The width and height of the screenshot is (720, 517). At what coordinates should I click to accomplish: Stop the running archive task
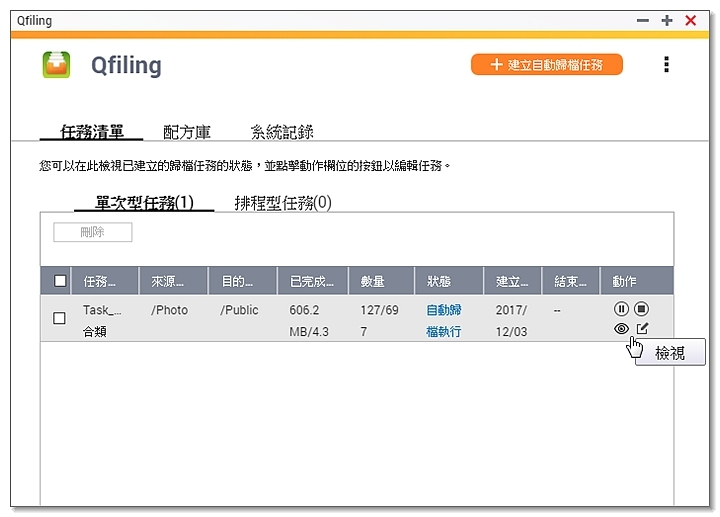pos(641,309)
